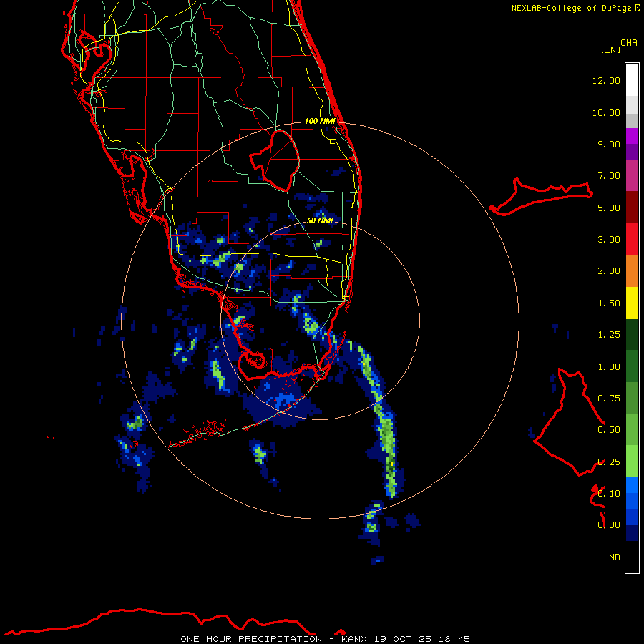This screenshot has height=644, width=644.
Task: Click the 2.00 legend value
Action: pyautogui.click(x=609, y=271)
